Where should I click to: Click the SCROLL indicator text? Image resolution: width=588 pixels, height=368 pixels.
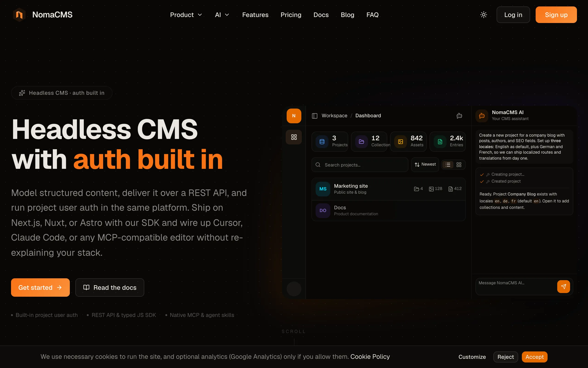[294, 331]
